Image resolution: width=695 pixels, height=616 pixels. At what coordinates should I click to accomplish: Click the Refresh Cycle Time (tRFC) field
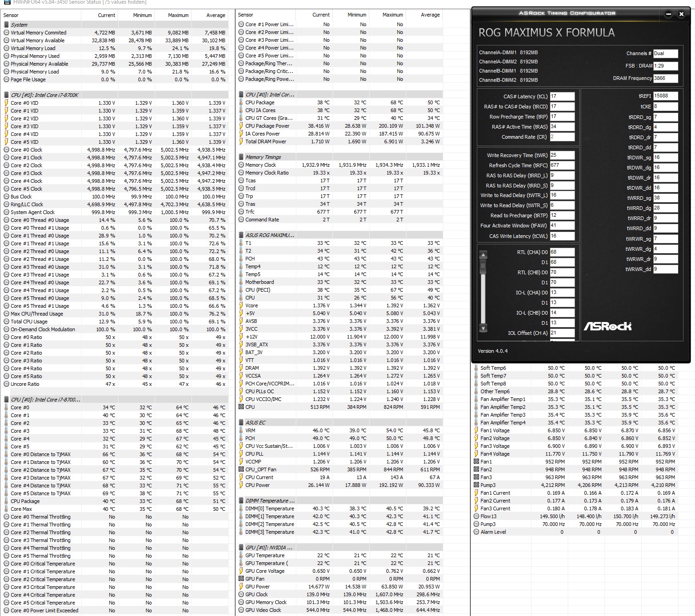tap(562, 165)
